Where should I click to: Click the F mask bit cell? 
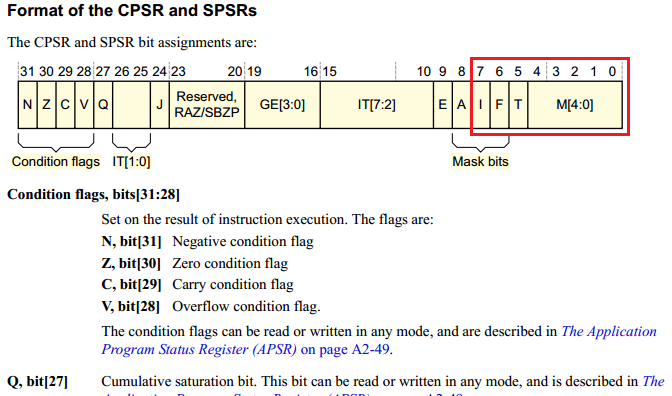tap(499, 105)
